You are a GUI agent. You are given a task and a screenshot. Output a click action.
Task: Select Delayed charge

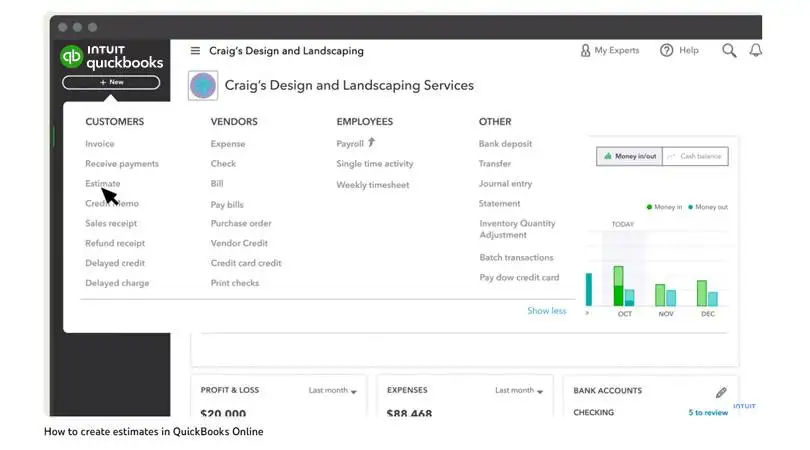click(x=117, y=283)
